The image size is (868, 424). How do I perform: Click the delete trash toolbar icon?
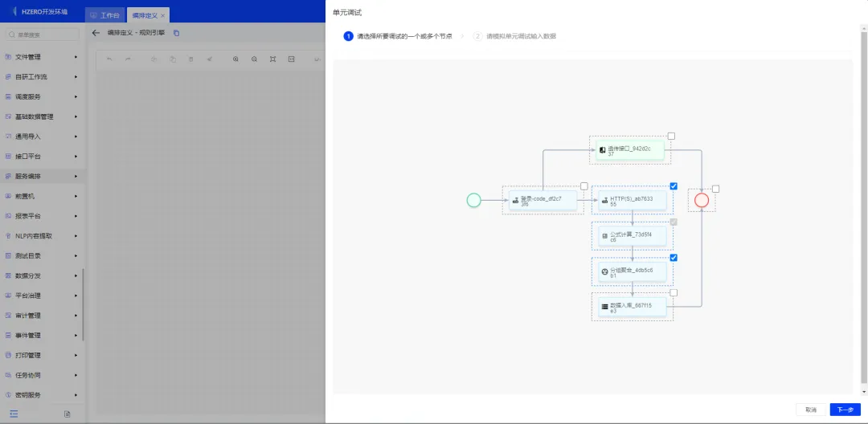pos(190,59)
